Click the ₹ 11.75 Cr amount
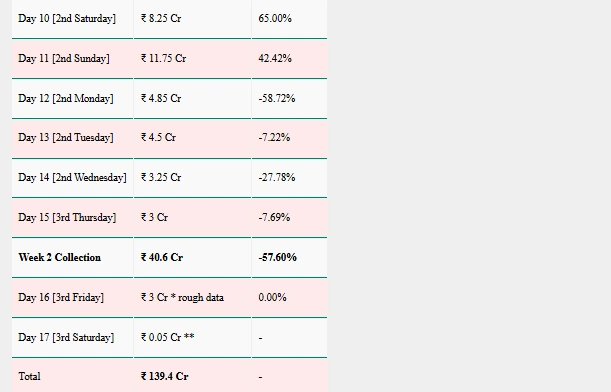Screen dimensions: 611x392 tap(163, 58)
